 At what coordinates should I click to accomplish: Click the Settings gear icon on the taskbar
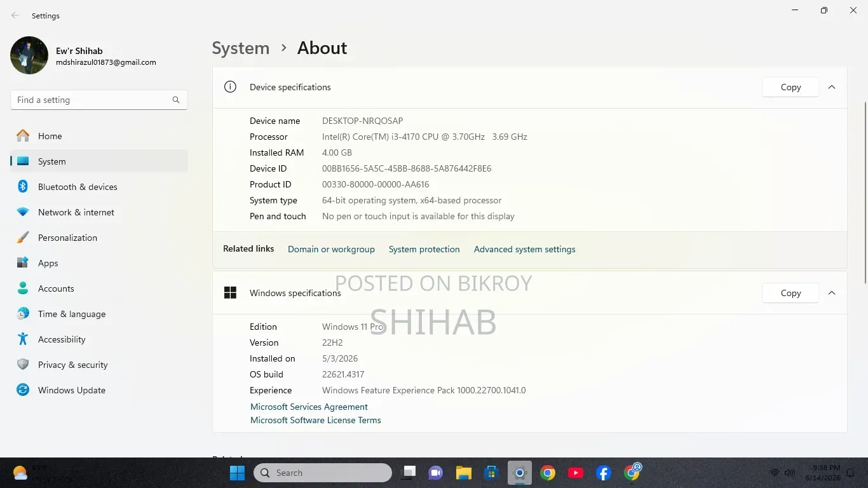click(x=520, y=473)
